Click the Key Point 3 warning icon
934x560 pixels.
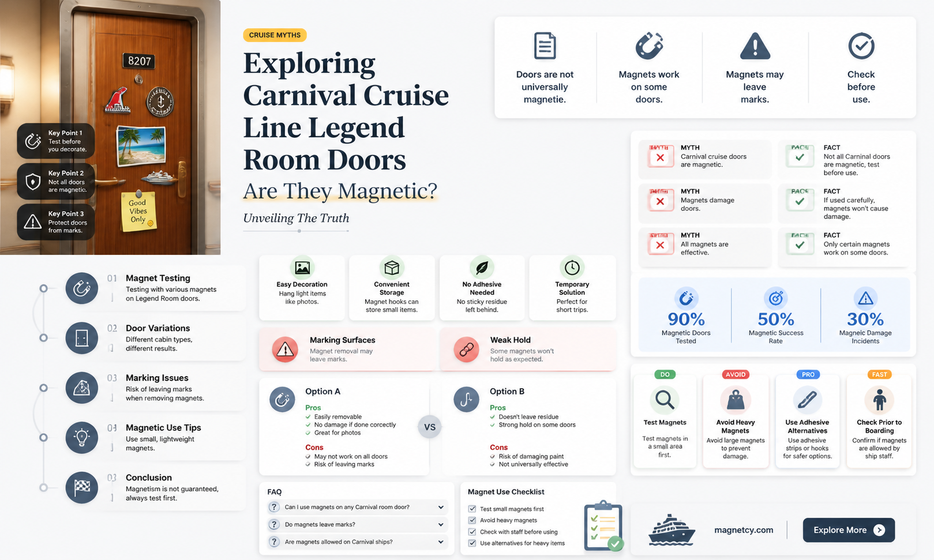(x=33, y=221)
